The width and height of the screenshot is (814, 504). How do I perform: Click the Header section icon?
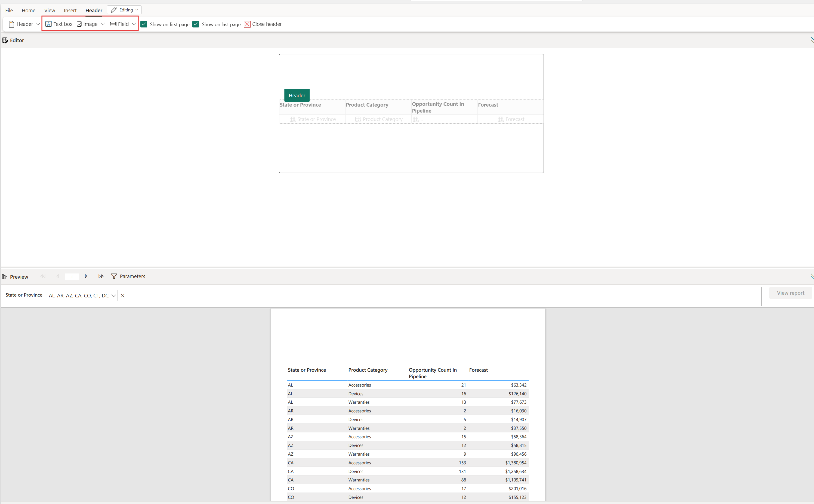11,24
